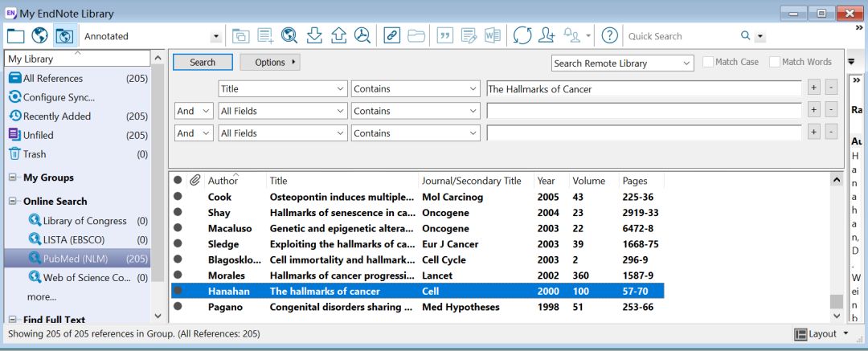Select the Recently Added group
The image size is (868, 351).
[x=77, y=116]
